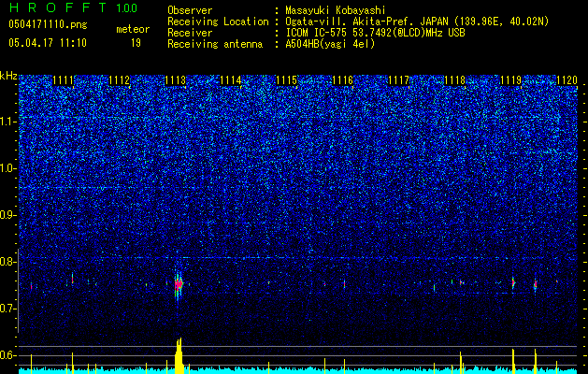Click the 1113 time marker
588x374 pixels.
coord(175,80)
